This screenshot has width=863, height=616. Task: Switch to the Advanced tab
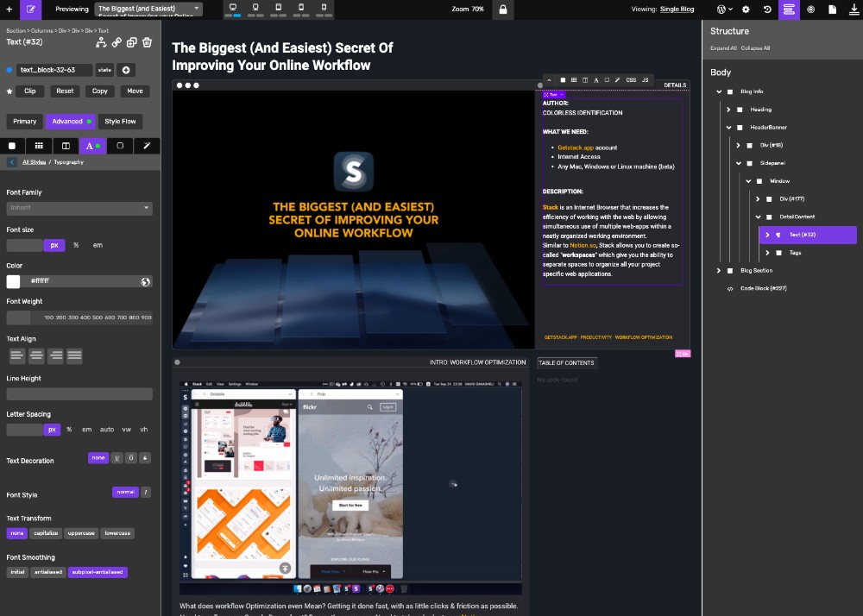(x=71, y=122)
